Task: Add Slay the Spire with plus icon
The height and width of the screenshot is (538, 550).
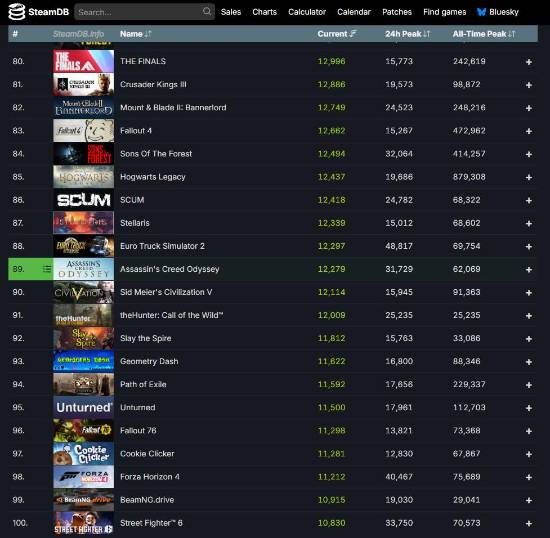Action: coord(529,339)
